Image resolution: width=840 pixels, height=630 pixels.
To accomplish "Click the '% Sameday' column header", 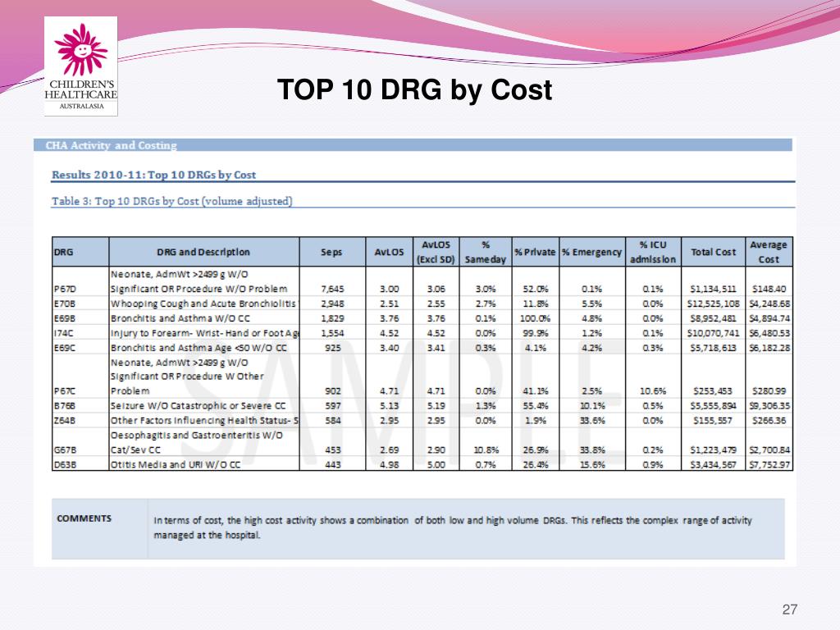I will [485, 252].
